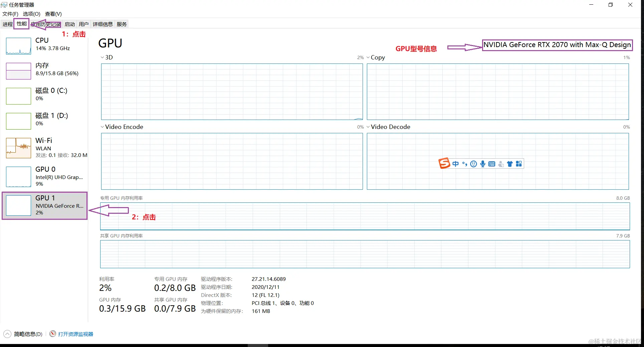Switch to the 用户 tab

[x=84, y=24]
